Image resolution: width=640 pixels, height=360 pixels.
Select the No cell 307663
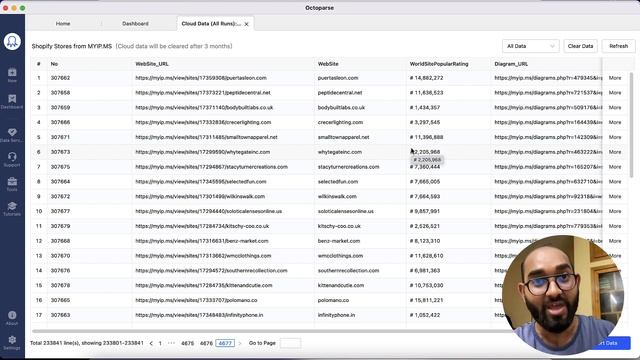[x=60, y=315]
